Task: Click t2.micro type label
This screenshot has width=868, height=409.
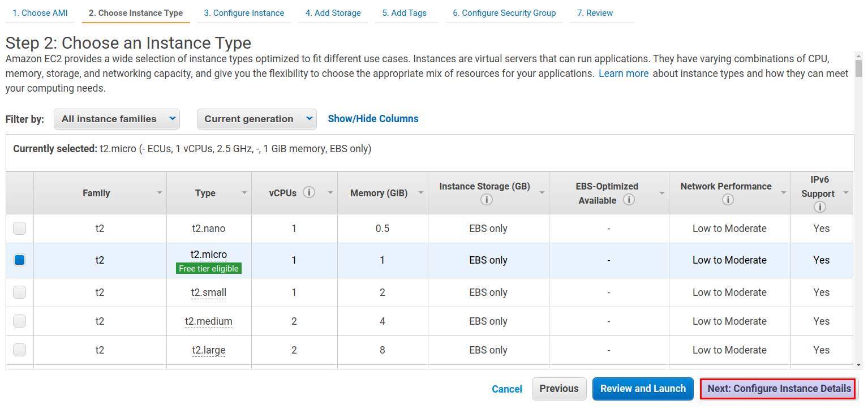Action: pos(209,255)
